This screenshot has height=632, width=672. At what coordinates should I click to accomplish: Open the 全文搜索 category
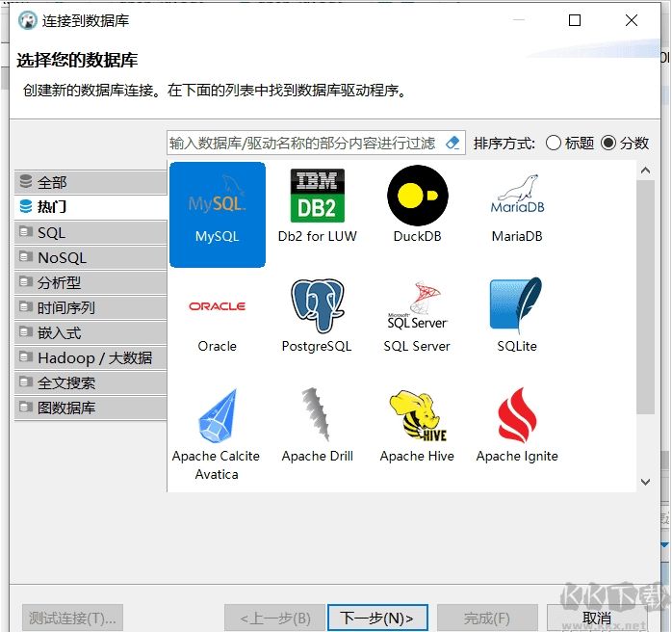pos(90,382)
